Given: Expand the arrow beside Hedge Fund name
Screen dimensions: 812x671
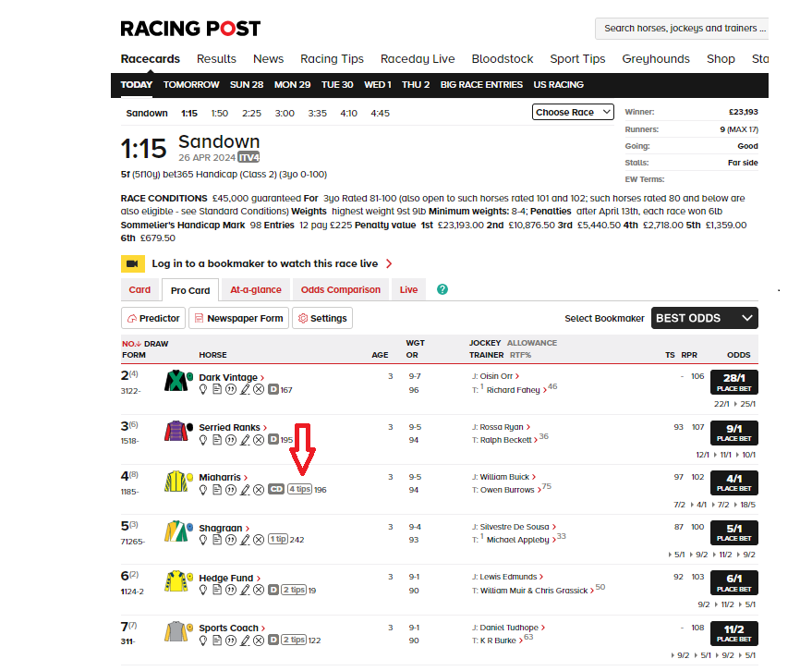Looking at the screenshot, I should click(x=259, y=579).
